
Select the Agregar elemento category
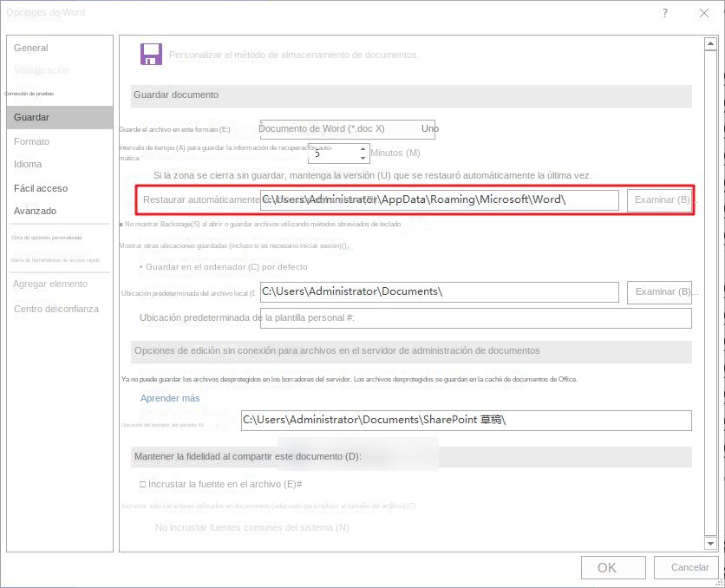click(50, 284)
